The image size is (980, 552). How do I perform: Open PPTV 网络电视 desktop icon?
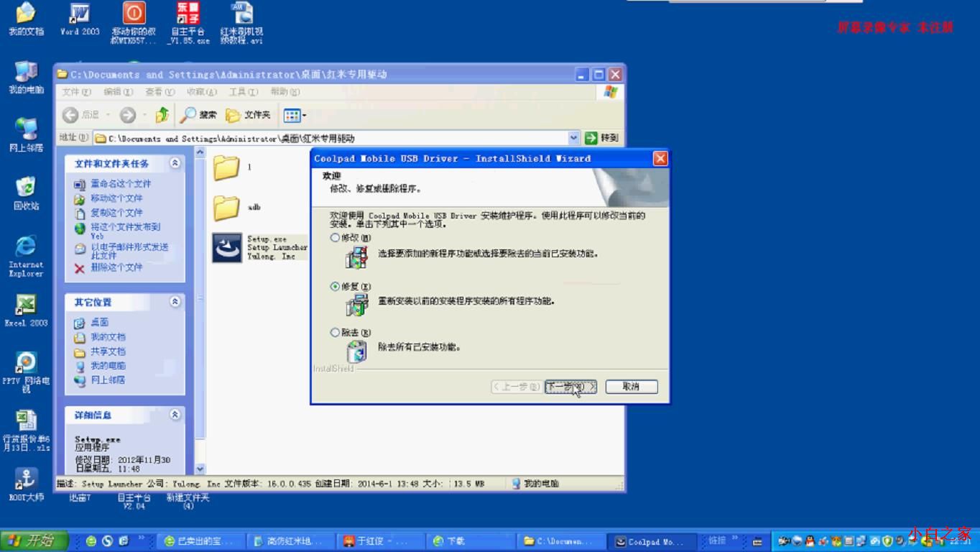(26, 372)
